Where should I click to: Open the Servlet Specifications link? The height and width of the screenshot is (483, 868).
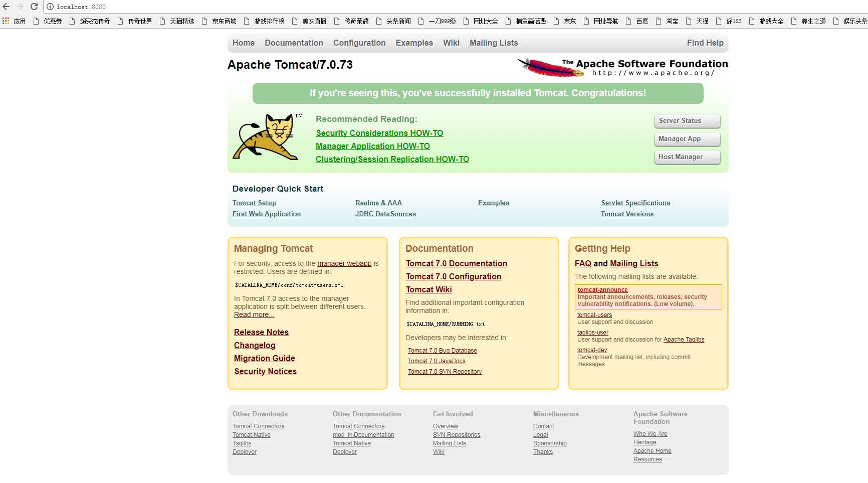[635, 203]
